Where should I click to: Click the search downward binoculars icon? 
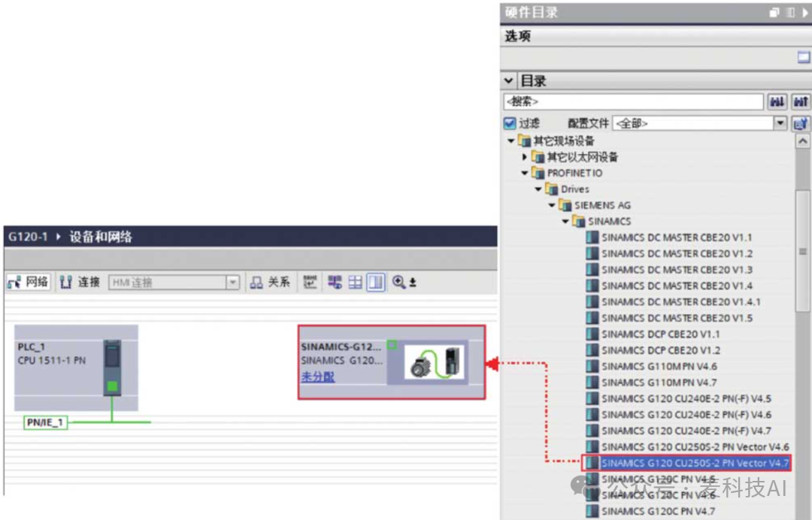pos(777,102)
